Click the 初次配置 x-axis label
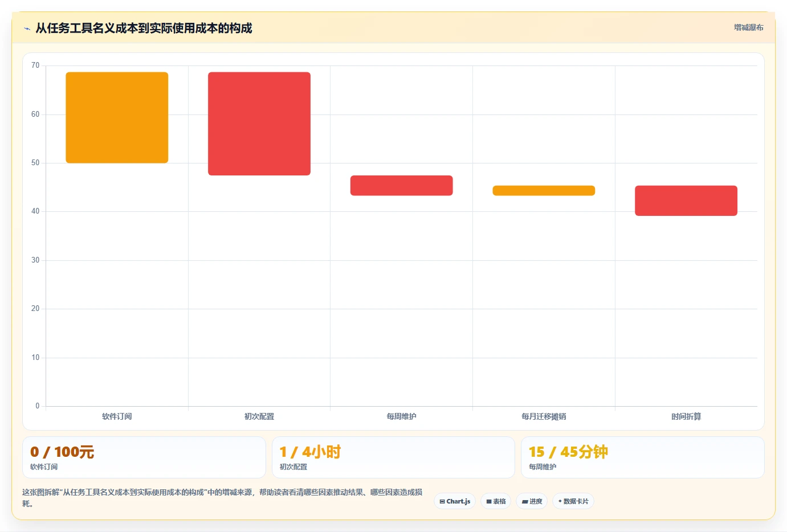The width and height of the screenshot is (787, 532). [259, 416]
